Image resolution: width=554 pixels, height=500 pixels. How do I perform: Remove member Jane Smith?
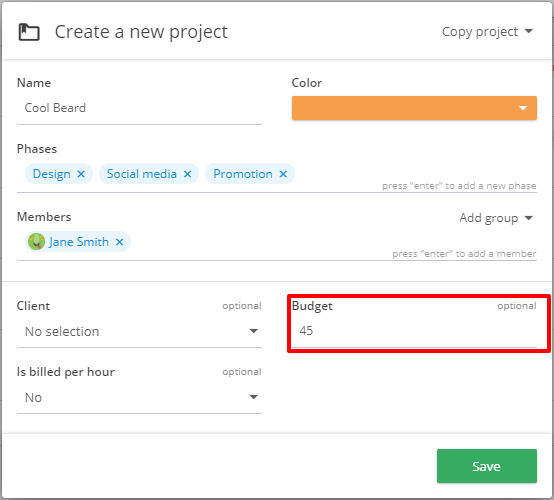[x=119, y=242]
